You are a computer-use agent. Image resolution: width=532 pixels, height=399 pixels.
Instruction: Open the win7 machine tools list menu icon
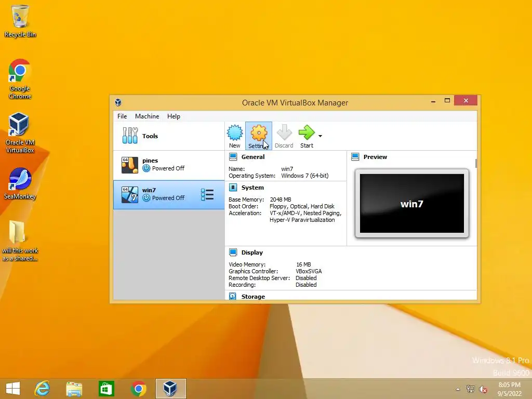click(207, 195)
